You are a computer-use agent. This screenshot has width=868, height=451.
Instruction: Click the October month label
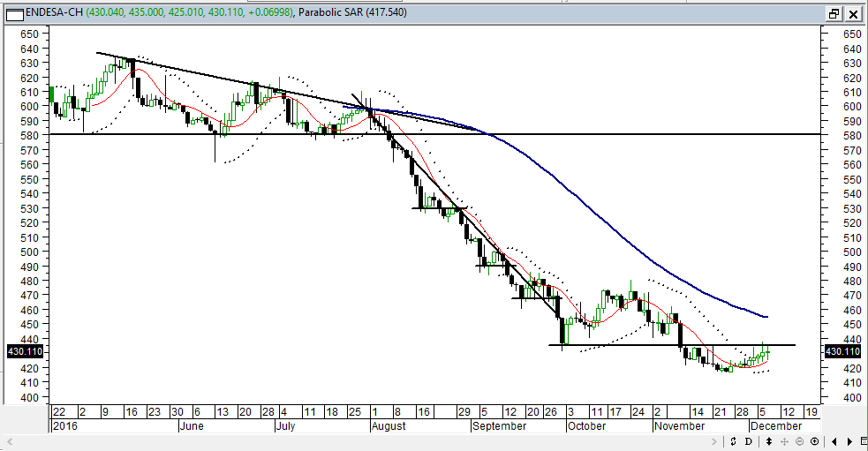[586, 426]
